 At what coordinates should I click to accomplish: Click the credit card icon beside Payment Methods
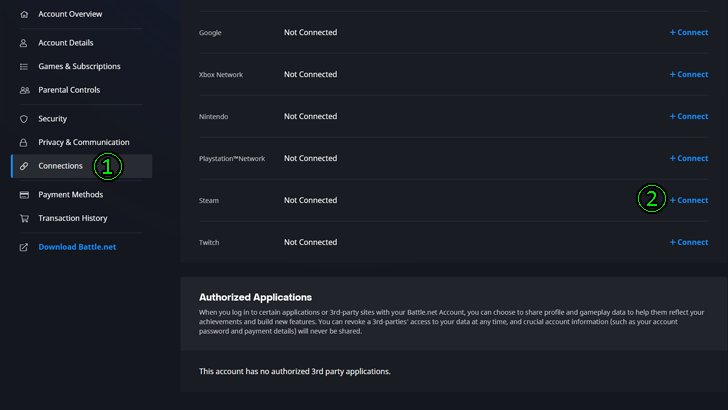point(24,195)
